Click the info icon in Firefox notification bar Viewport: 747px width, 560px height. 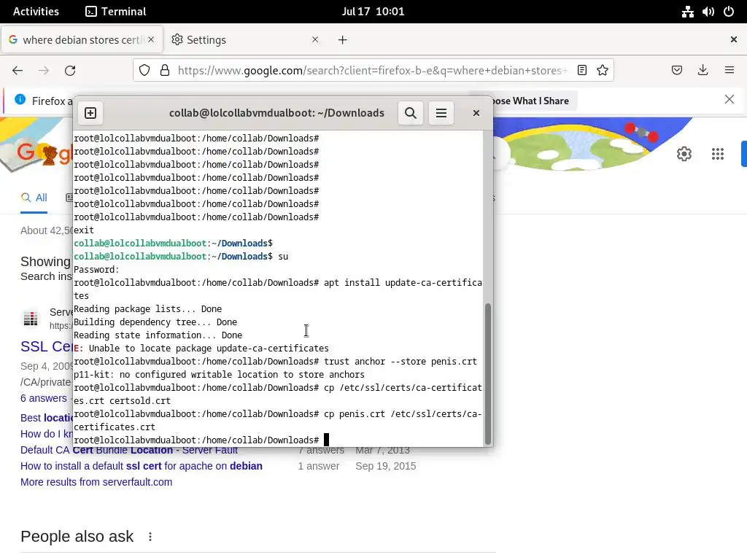click(20, 99)
